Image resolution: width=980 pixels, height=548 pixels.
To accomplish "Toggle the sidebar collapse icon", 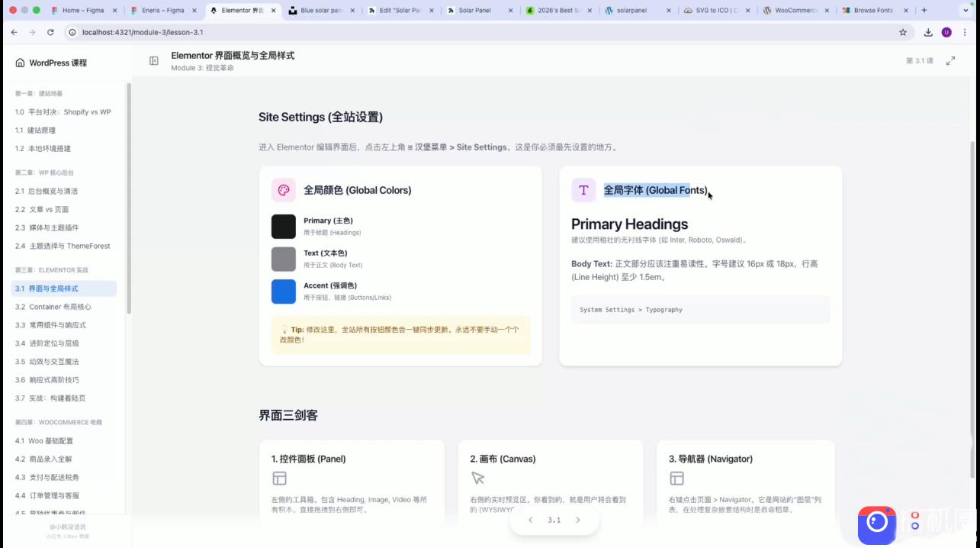I will (x=154, y=61).
